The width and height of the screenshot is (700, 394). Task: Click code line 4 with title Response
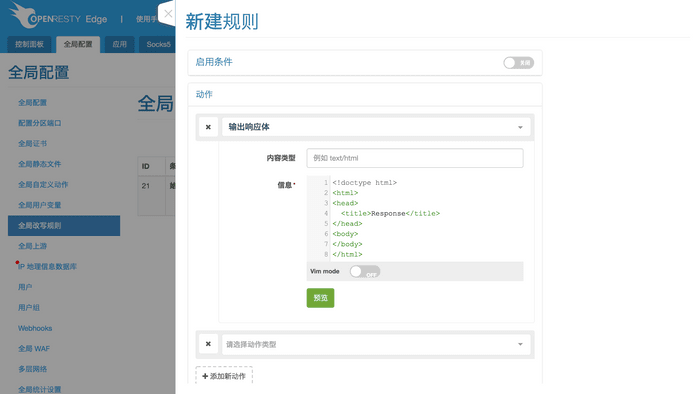click(390, 214)
